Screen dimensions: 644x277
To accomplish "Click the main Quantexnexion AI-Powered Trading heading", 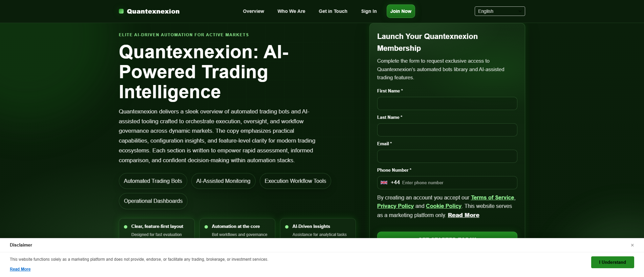I will (204, 72).
